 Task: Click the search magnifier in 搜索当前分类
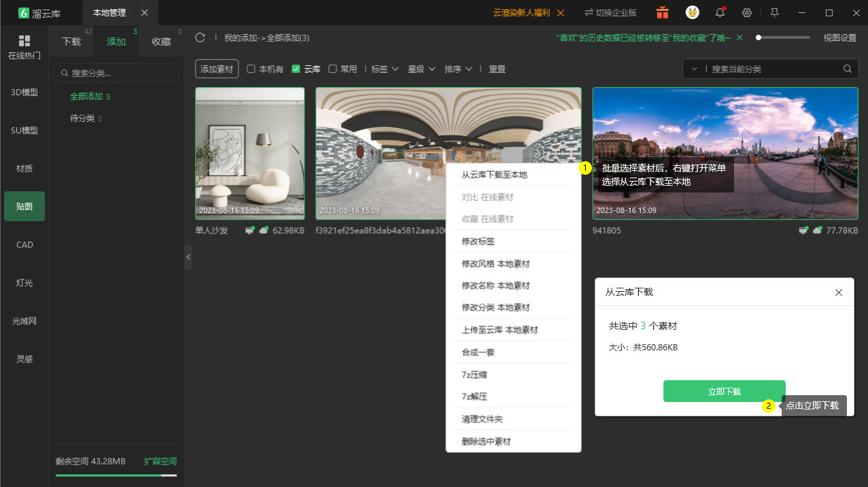pyautogui.click(x=847, y=69)
